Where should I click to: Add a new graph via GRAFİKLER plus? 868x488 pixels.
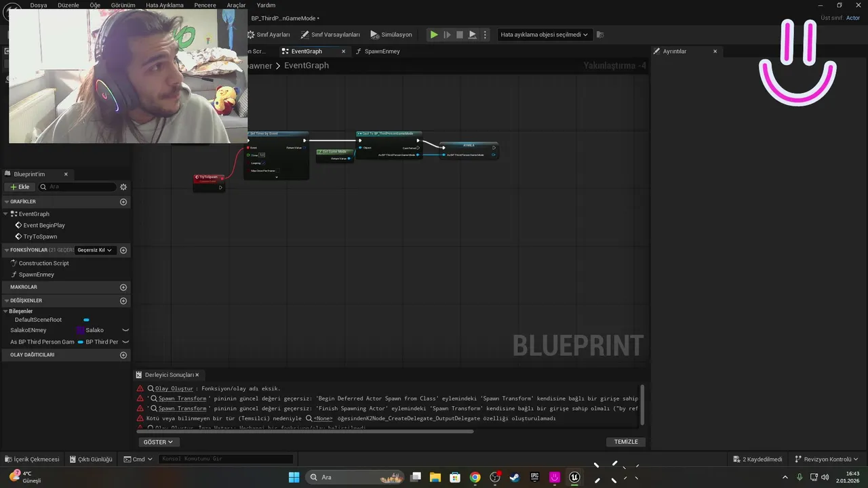pos(123,202)
